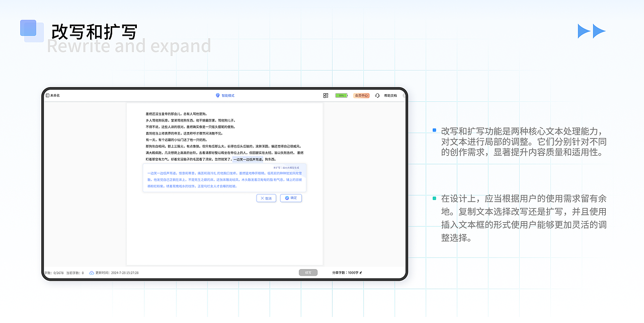The image size is (644, 323).
Task: Click 取消 to cancel the expansion
Action: [266, 198]
